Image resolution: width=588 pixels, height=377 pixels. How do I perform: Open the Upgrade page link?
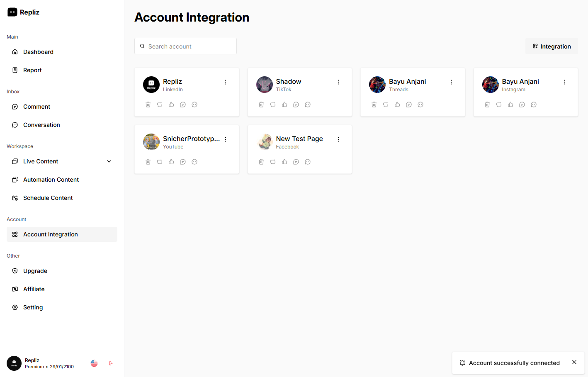(35, 271)
